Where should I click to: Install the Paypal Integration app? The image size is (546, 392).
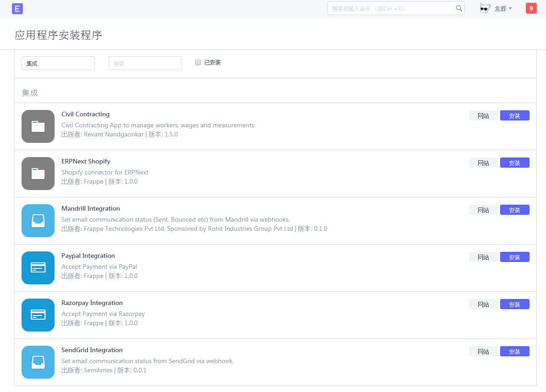514,257
